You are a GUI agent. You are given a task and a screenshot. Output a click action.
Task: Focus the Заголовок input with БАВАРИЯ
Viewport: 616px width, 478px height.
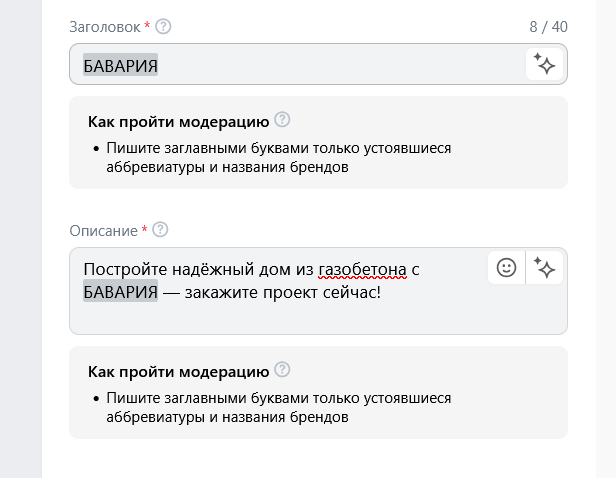(318, 64)
